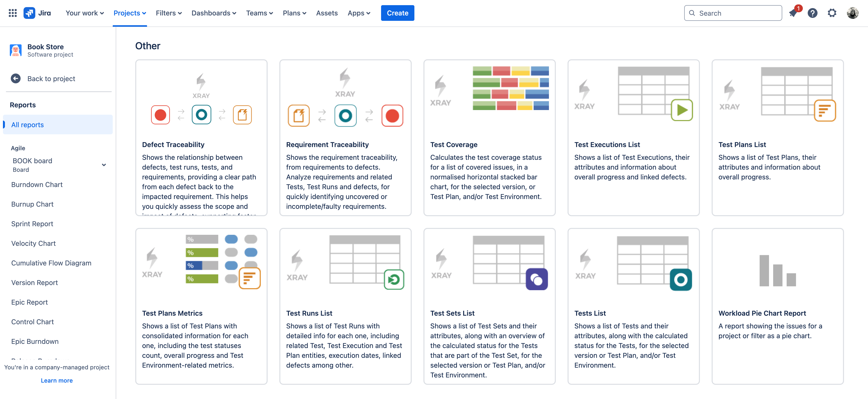Screen dimensions: 868x399
Task: Open the user profile avatar
Action: point(853,13)
